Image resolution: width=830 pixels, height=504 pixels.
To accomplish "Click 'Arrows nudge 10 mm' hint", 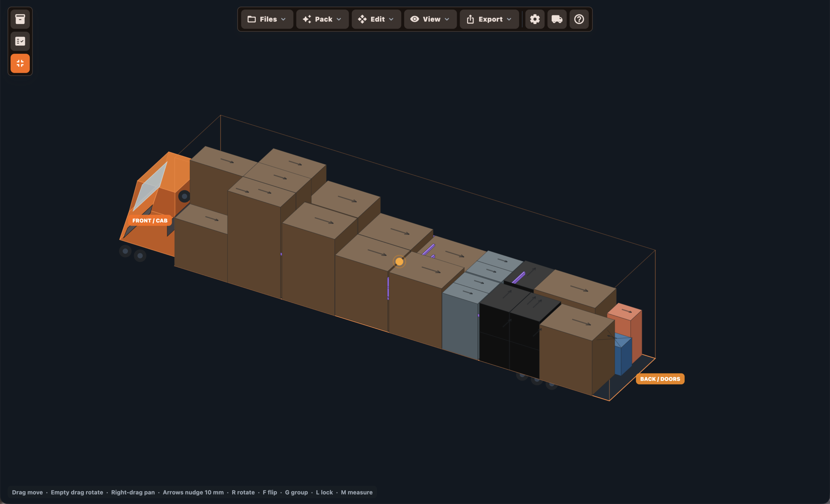I will click(x=193, y=492).
